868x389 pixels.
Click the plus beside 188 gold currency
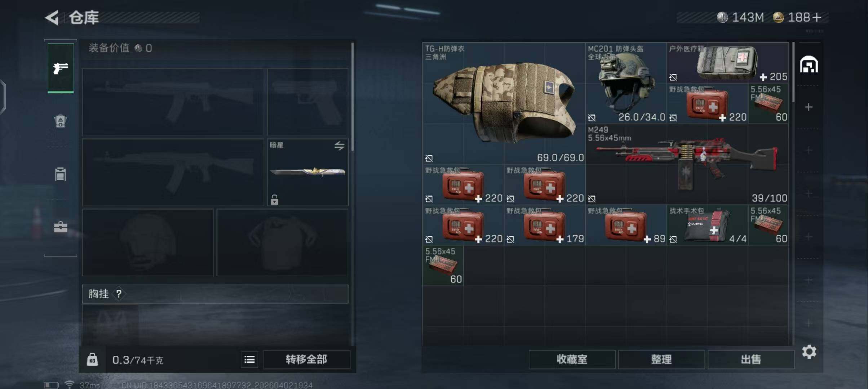click(817, 17)
